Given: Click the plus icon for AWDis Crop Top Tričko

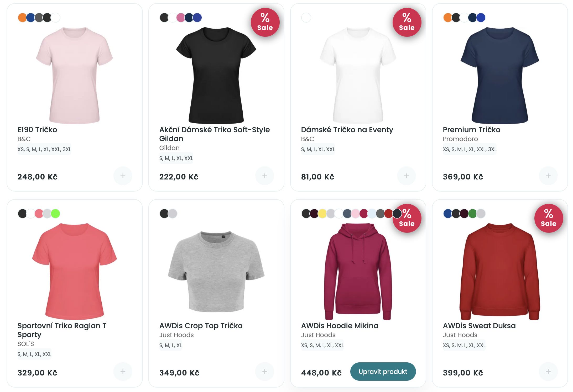Looking at the screenshot, I should [264, 372].
